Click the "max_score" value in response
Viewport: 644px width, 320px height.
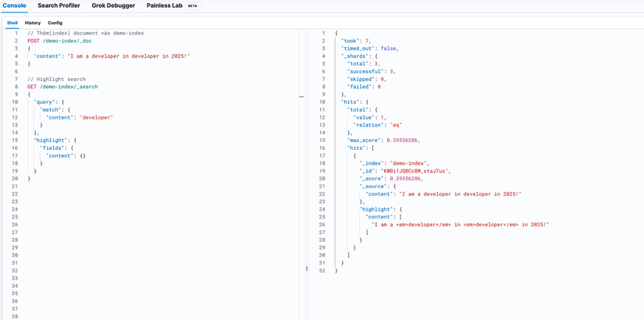pyautogui.click(x=403, y=140)
